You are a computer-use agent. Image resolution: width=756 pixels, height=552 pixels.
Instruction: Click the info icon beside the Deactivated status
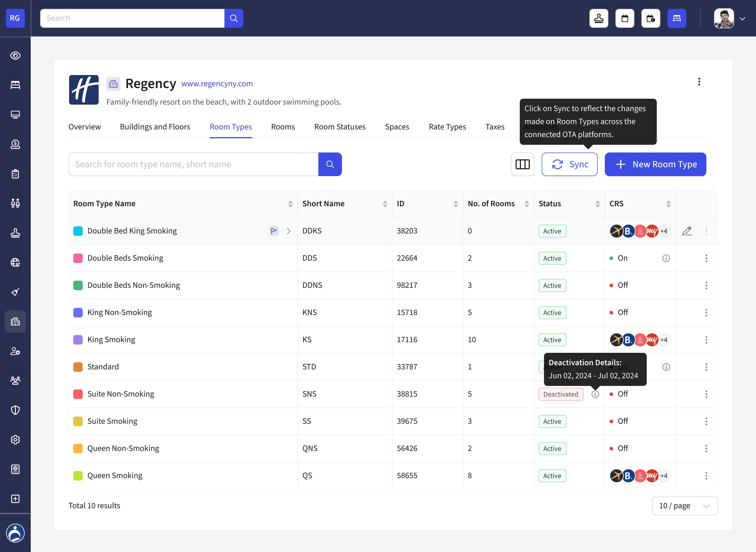[x=595, y=394]
